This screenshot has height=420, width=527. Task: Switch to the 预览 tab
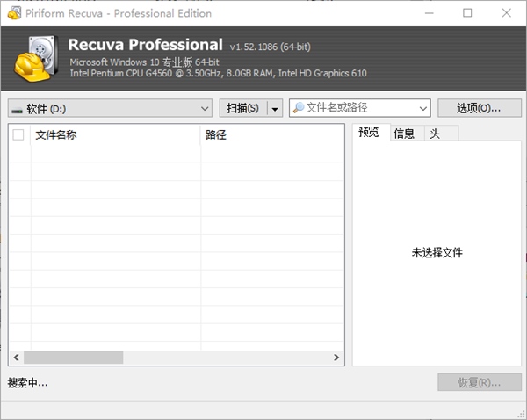tap(369, 132)
